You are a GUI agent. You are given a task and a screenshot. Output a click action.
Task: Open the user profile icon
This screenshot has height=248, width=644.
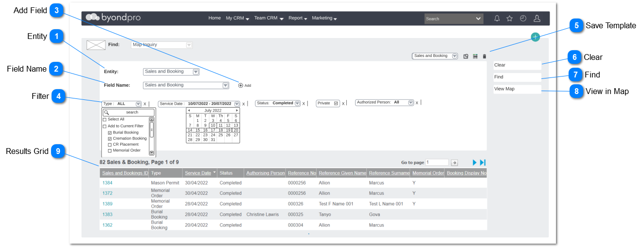coord(537,19)
